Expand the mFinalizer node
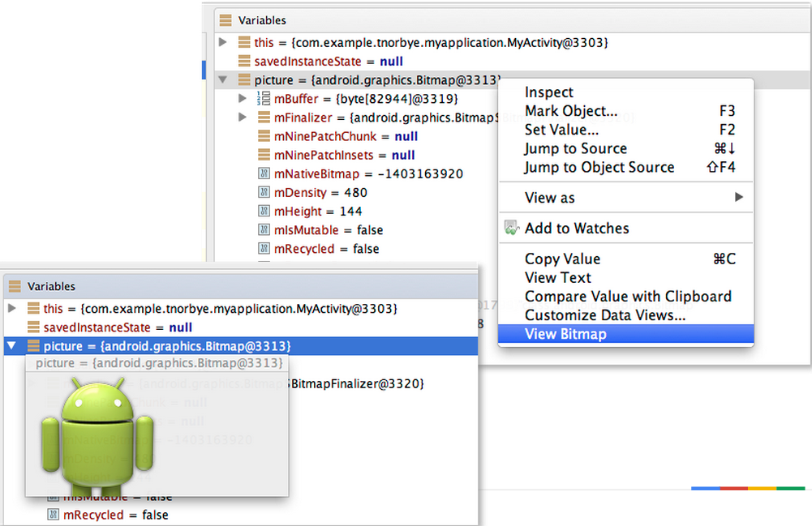 pyautogui.click(x=243, y=118)
